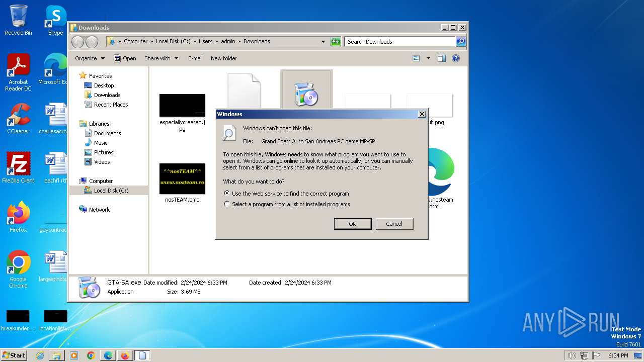Click the Search Downloads field
The height and width of the screenshot is (362, 644).
[400, 42]
